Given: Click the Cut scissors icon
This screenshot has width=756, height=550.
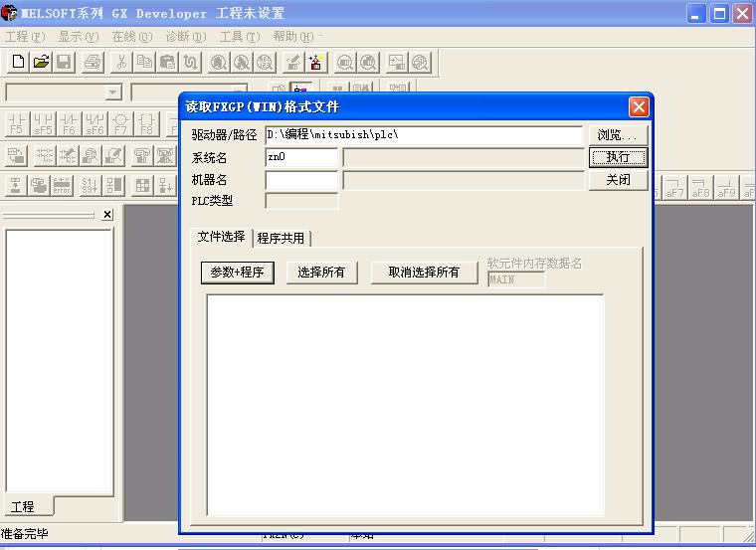Looking at the screenshot, I should [121, 62].
